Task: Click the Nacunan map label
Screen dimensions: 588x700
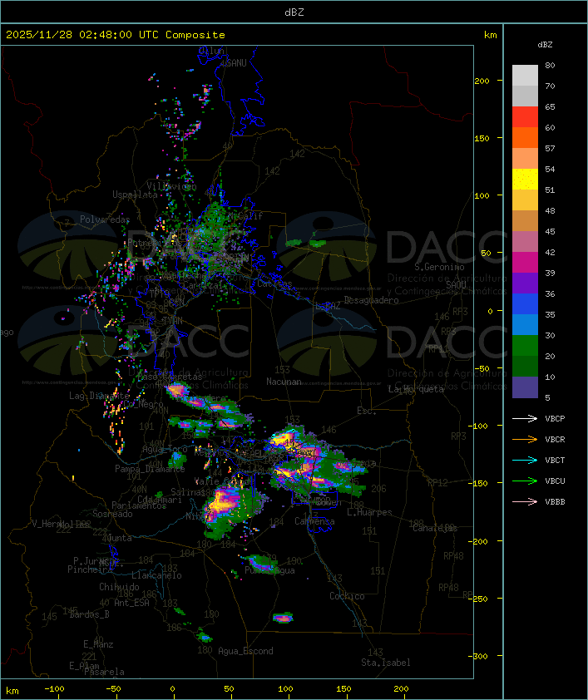Action: [x=284, y=382]
